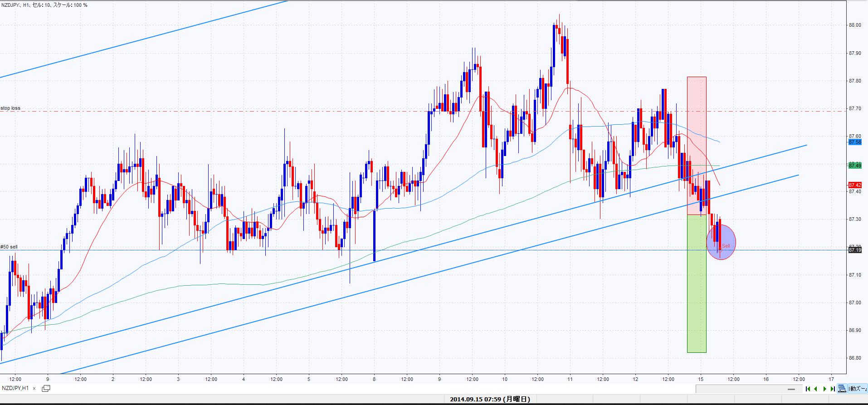This screenshot has height=405, width=868.
Task: Step forward one bar with right arrow
Action: click(824, 389)
